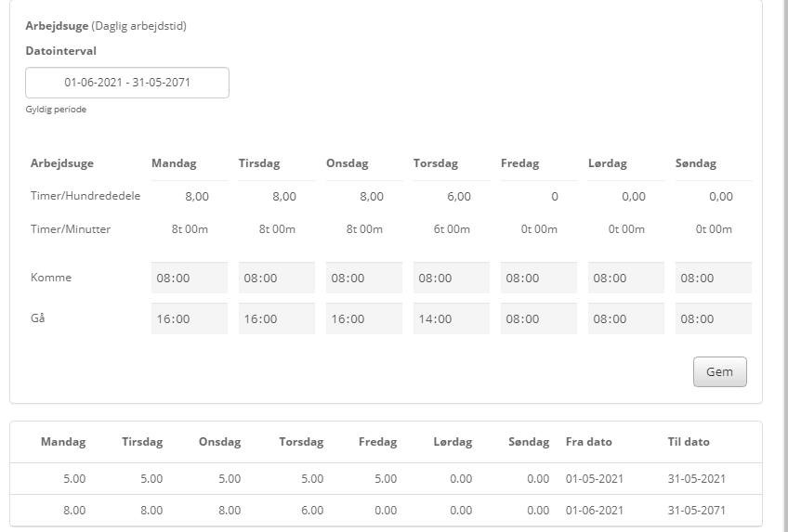Select the Komme time field for Onsdag
The height and width of the screenshot is (532, 788).
[x=364, y=278]
